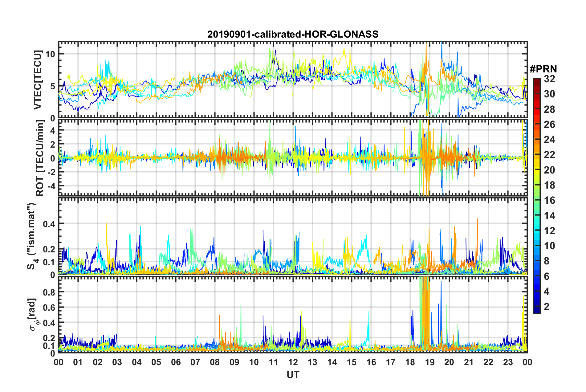
Task: Select UT axis hour tick "11"
Action: 274,362
